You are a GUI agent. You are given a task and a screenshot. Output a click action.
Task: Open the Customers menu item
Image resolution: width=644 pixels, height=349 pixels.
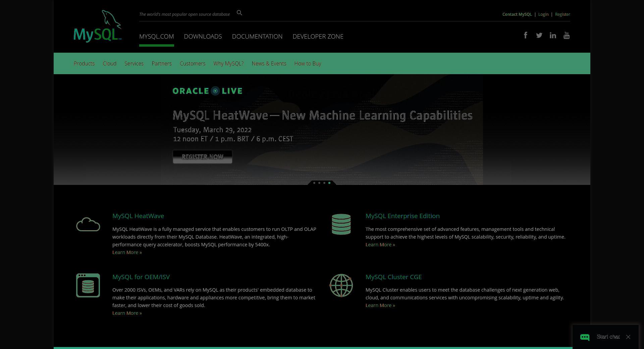[193, 63]
